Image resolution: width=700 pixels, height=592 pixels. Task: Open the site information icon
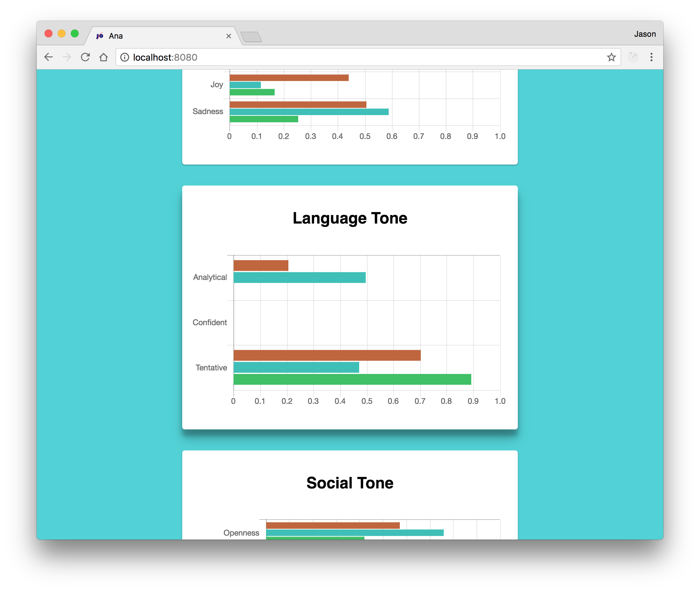tap(125, 57)
